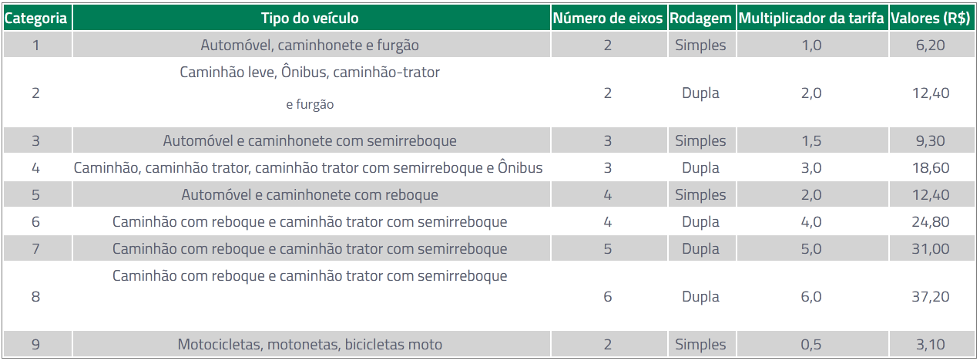Select the 9,30 price value
The width and height of the screenshot is (980, 361).
[931, 141]
